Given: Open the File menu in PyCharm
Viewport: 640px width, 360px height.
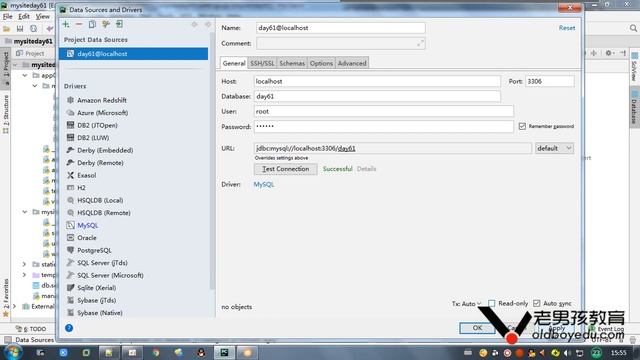Looking at the screenshot, I should tap(8, 16).
